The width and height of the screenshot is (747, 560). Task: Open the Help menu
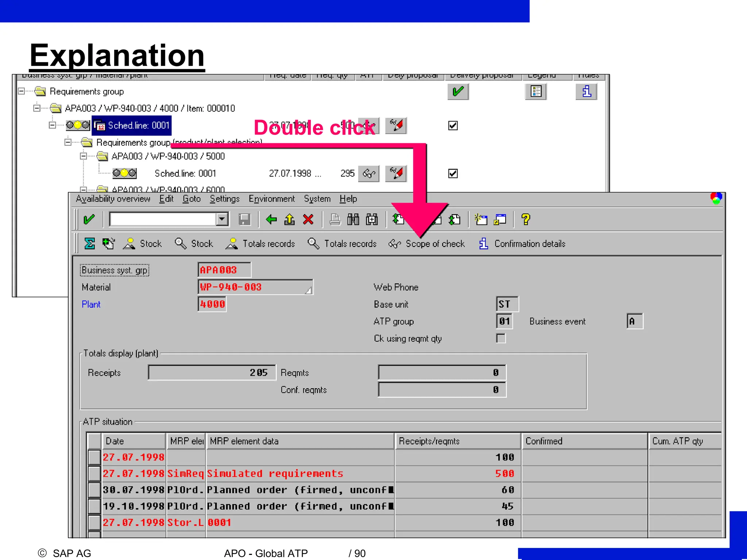click(348, 199)
